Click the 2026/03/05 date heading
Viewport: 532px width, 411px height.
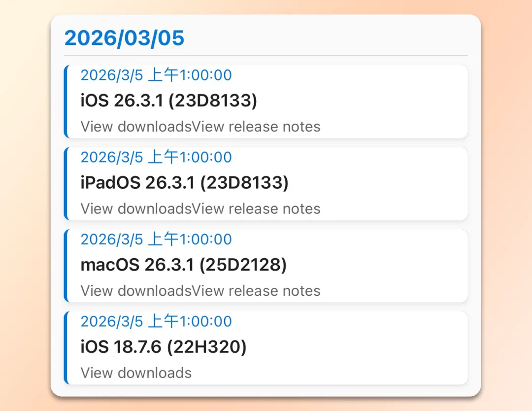point(124,38)
